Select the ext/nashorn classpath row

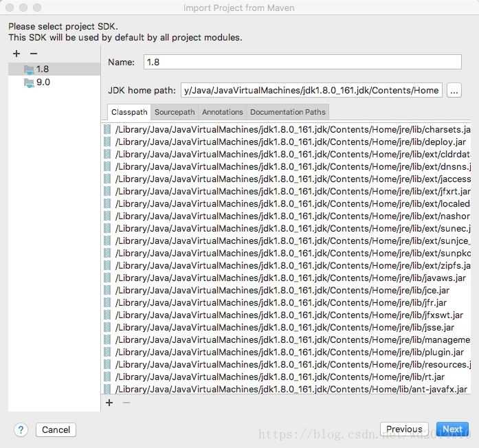tap(286, 216)
